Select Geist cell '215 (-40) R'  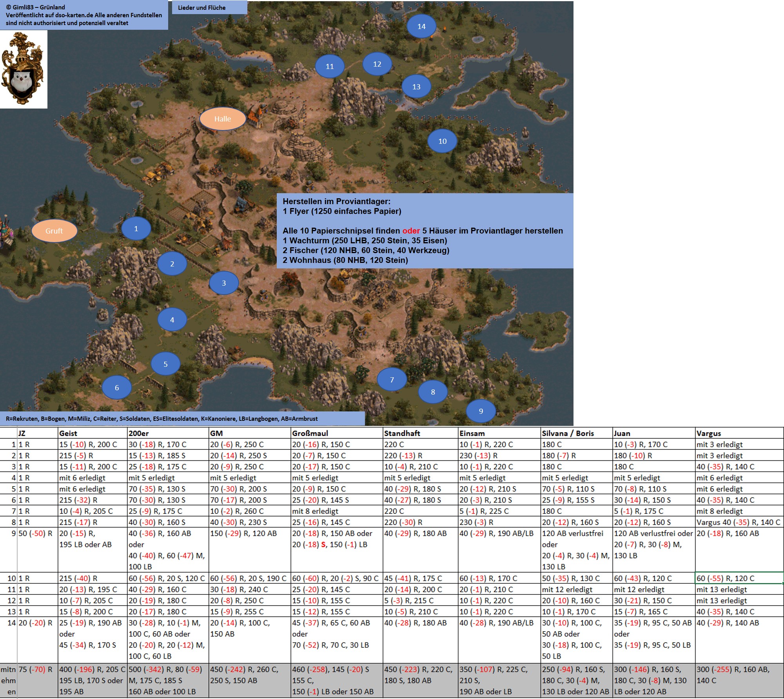coord(93,578)
